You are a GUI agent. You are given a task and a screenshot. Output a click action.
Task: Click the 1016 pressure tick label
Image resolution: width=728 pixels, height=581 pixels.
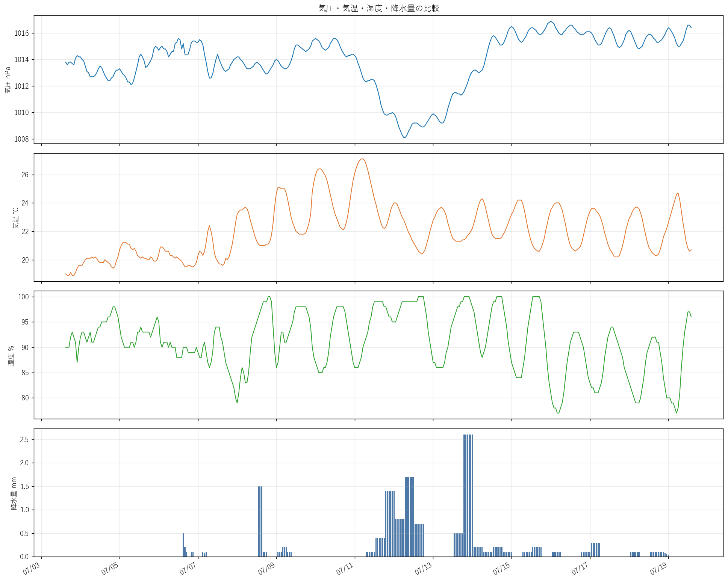point(22,33)
